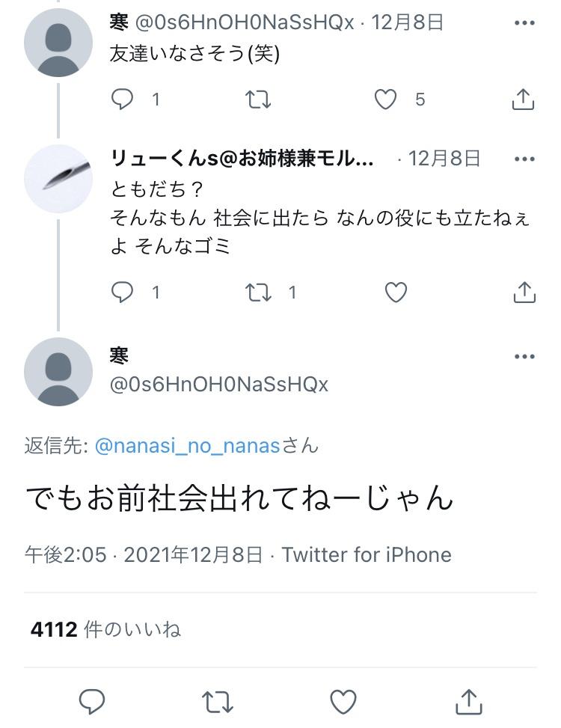Screen dimensions: 561x728
Task: Open Twitter for iPhone source label
Action: (367, 554)
